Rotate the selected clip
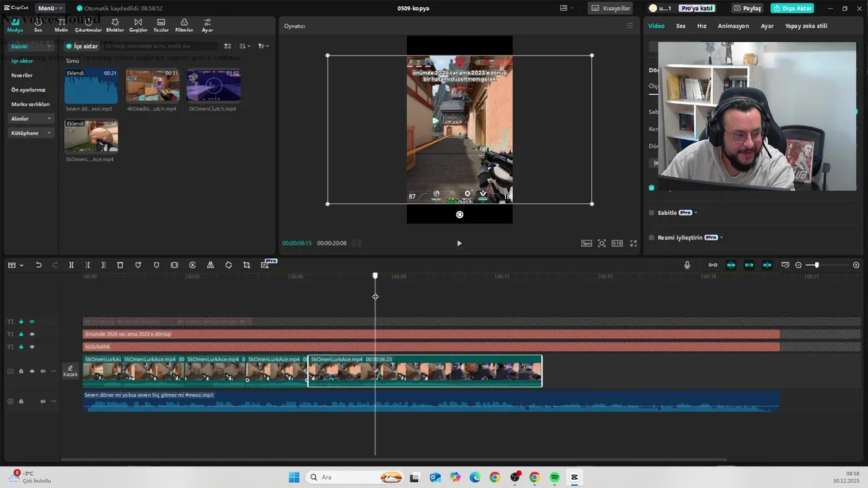Screen dimensions: 868x488 [229, 265]
